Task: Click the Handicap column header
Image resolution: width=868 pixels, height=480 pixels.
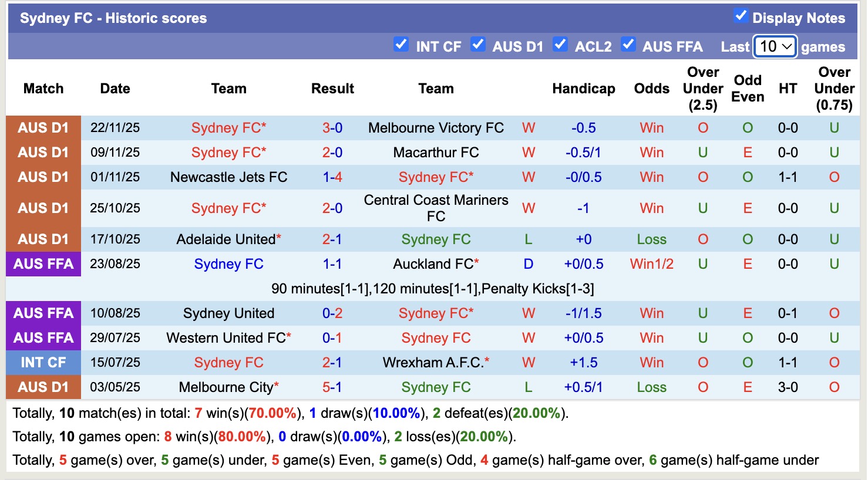Action: pos(583,89)
